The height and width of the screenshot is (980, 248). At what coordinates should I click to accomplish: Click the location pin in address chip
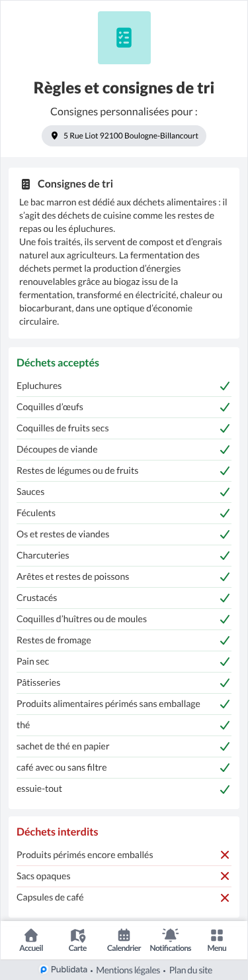[54, 135]
